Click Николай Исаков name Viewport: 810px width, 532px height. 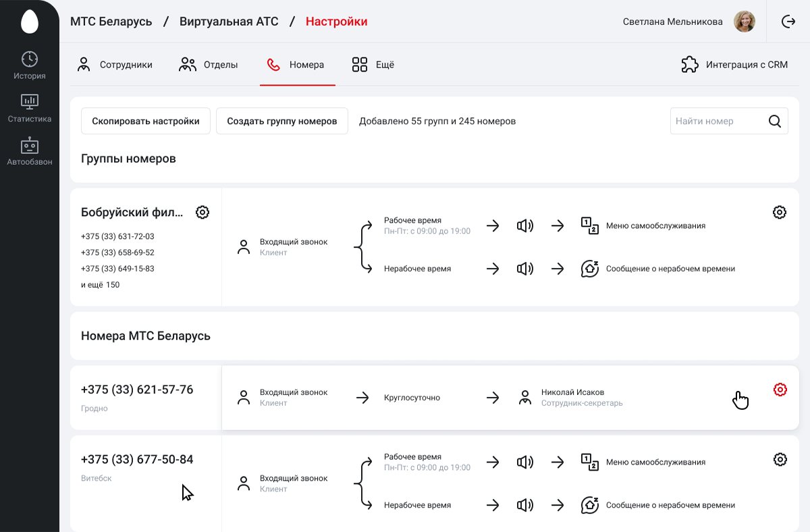pos(572,392)
